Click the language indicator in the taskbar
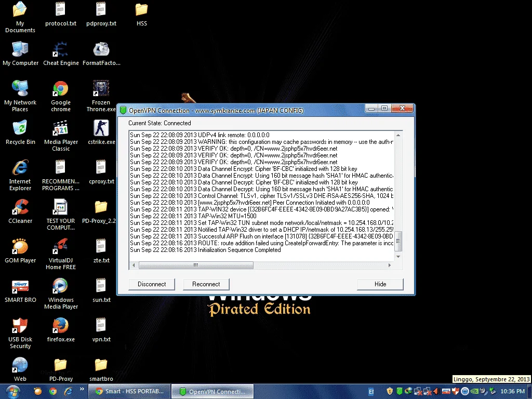 click(371, 392)
